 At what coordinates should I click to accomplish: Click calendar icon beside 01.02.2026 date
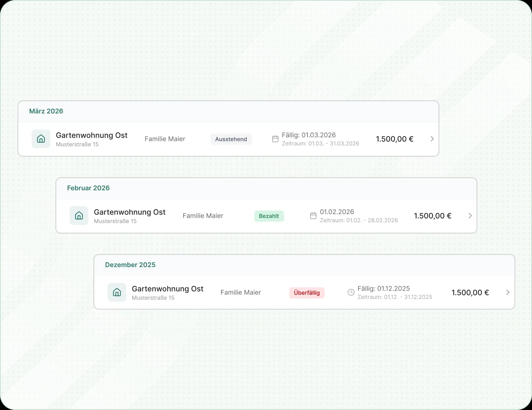pyautogui.click(x=313, y=216)
